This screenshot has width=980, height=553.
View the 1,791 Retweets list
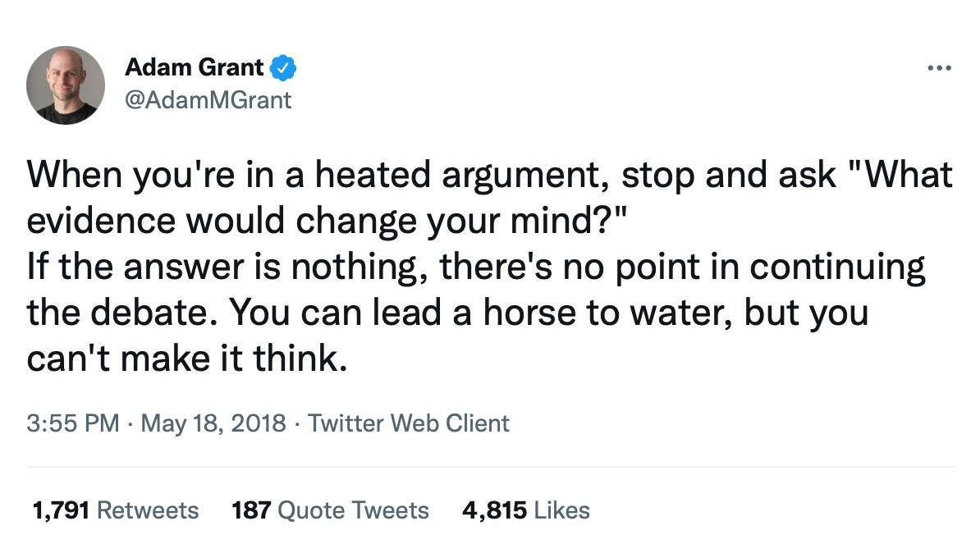click(115, 510)
